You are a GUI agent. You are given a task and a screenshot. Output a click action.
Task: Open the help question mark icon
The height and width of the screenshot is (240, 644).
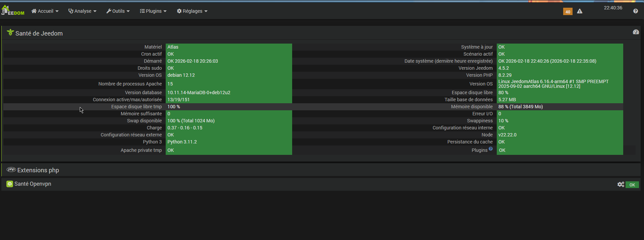point(636,11)
